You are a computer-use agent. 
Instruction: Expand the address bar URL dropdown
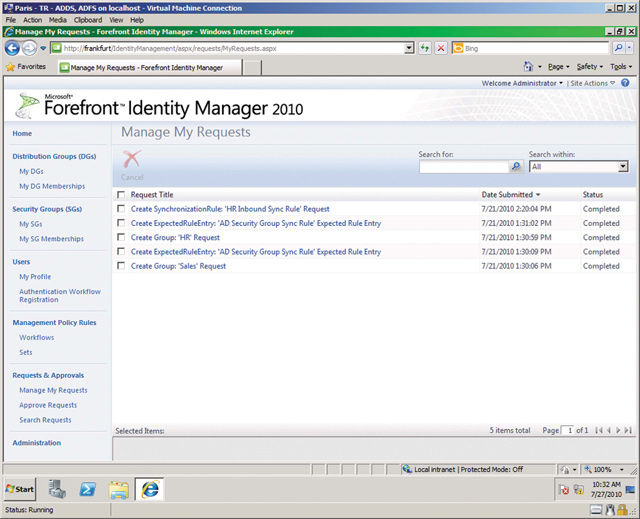click(x=409, y=48)
